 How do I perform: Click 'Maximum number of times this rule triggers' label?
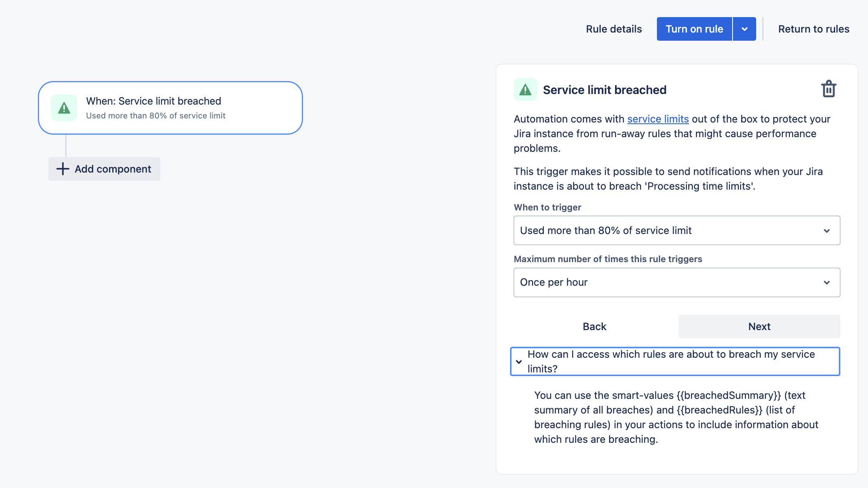[x=608, y=259]
